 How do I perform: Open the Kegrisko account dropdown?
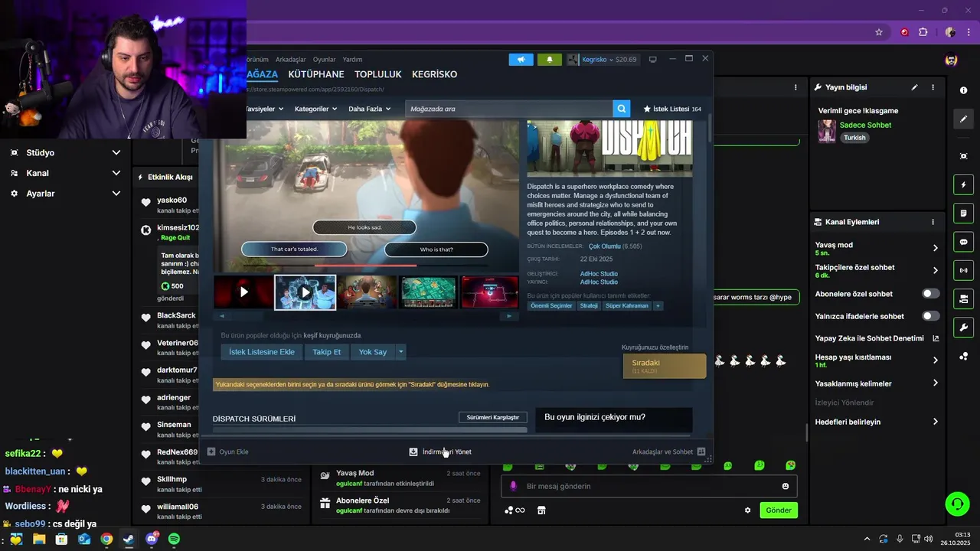(603, 59)
